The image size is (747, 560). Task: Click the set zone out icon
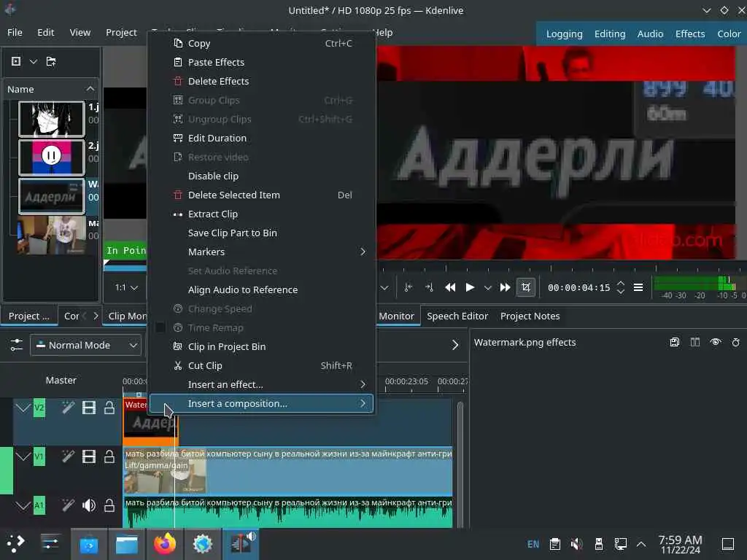(429, 287)
